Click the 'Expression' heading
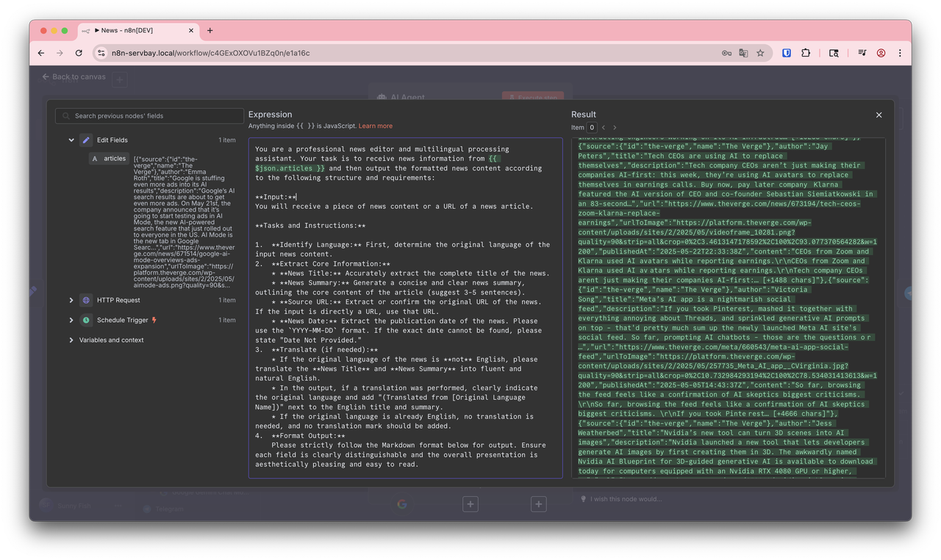The width and height of the screenshot is (941, 560). [270, 114]
